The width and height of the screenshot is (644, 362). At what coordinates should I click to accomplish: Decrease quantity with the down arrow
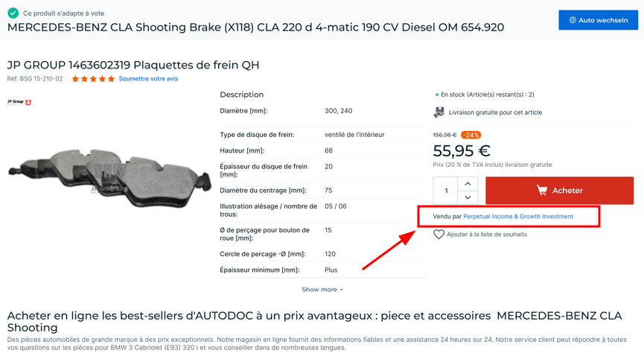tap(468, 197)
